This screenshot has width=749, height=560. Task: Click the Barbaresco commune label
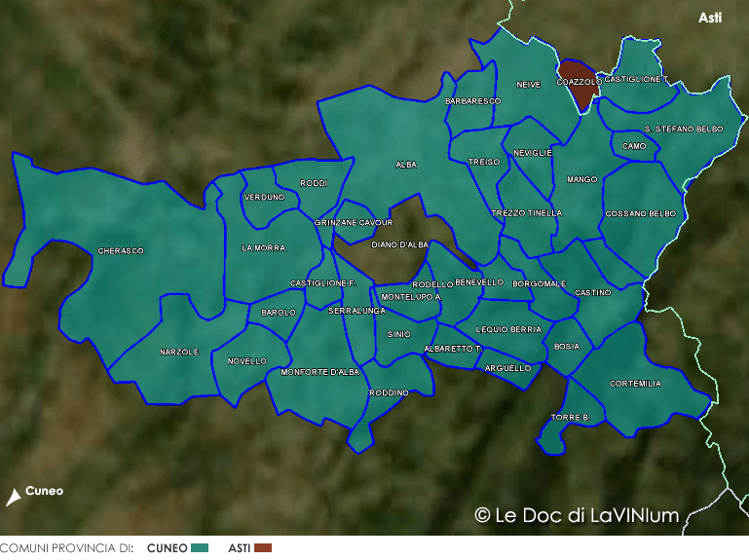click(x=472, y=101)
